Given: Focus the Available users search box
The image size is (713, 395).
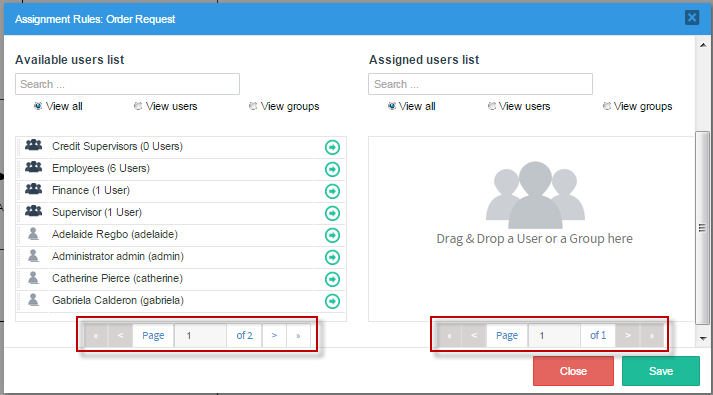Looking at the screenshot, I should 127,84.
